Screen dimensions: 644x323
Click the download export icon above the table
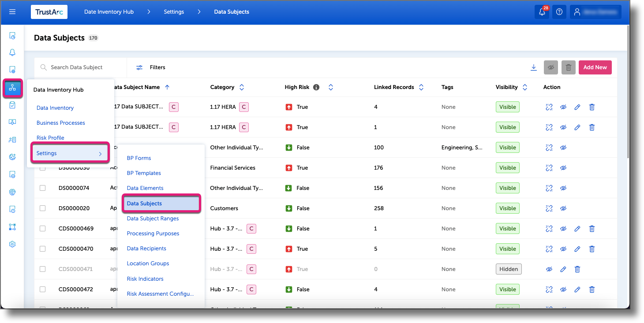[534, 67]
